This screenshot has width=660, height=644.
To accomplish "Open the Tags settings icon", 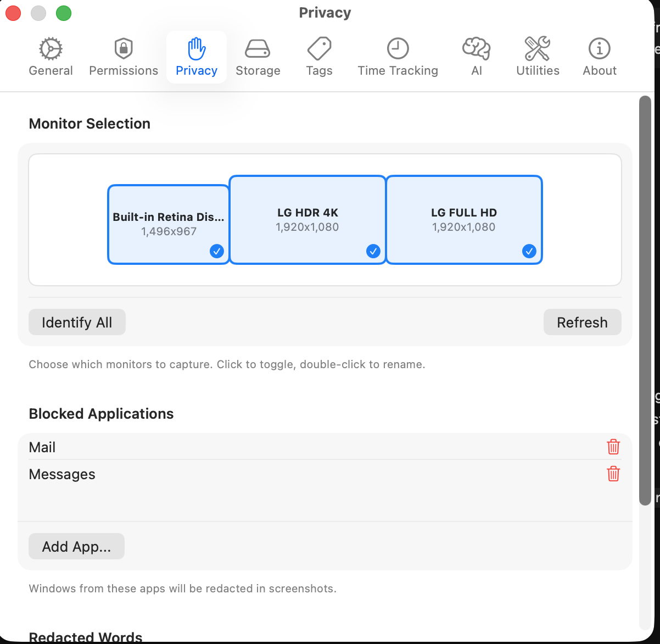I will point(319,49).
